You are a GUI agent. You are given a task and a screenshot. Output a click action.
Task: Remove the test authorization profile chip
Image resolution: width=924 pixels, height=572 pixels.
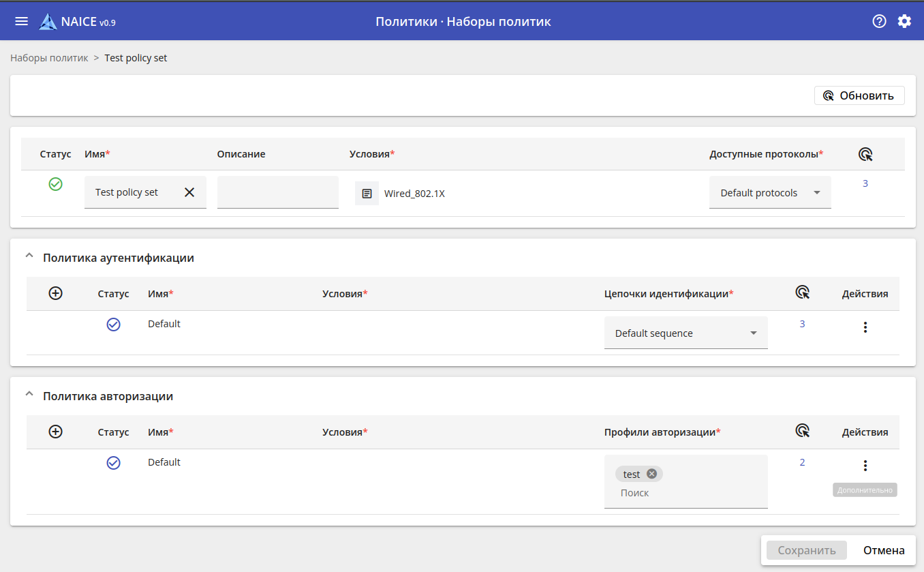(x=651, y=474)
